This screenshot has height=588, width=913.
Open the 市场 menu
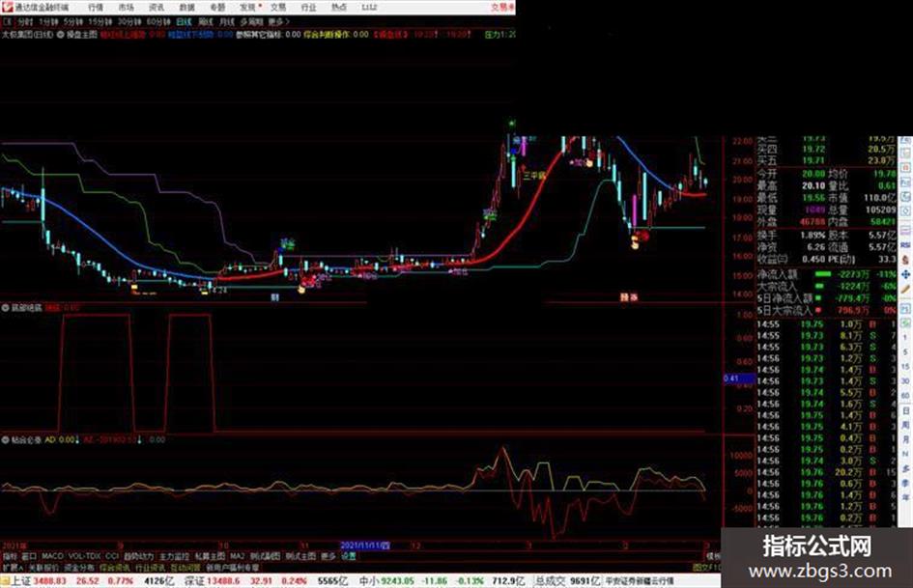(x=126, y=8)
